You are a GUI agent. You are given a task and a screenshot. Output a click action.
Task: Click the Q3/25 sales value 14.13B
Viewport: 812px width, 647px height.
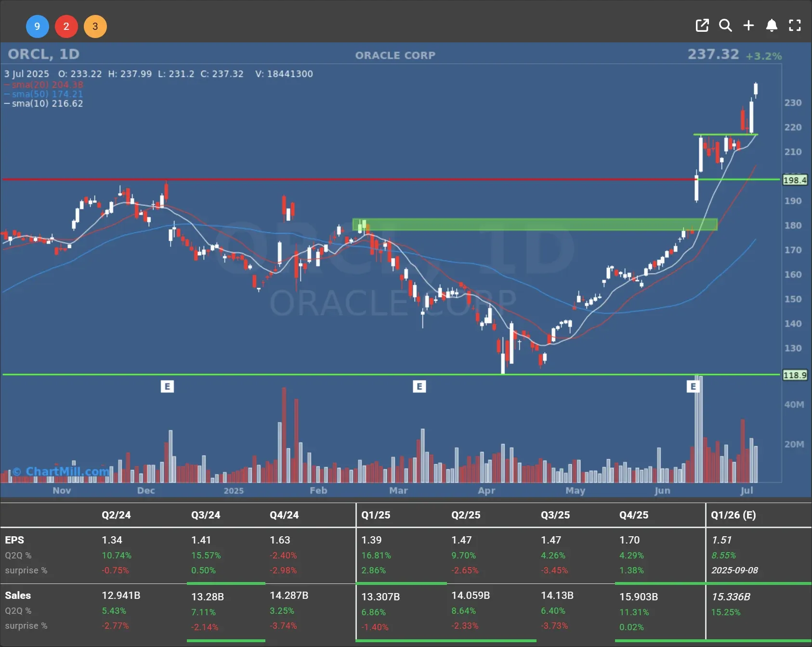pyautogui.click(x=557, y=595)
